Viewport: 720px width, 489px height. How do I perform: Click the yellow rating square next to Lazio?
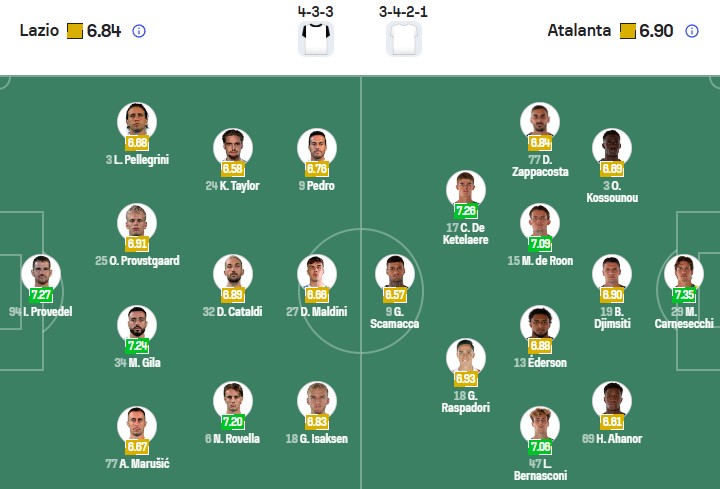[x=75, y=31]
